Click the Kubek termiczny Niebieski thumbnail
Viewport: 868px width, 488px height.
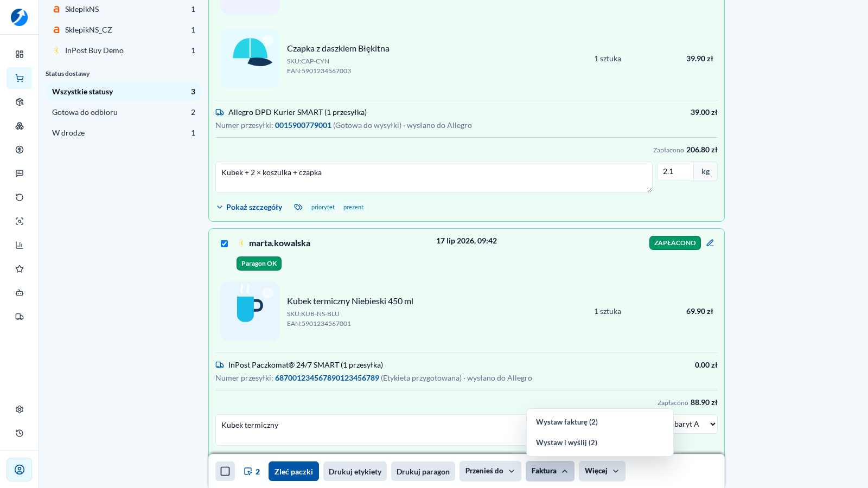click(x=250, y=311)
